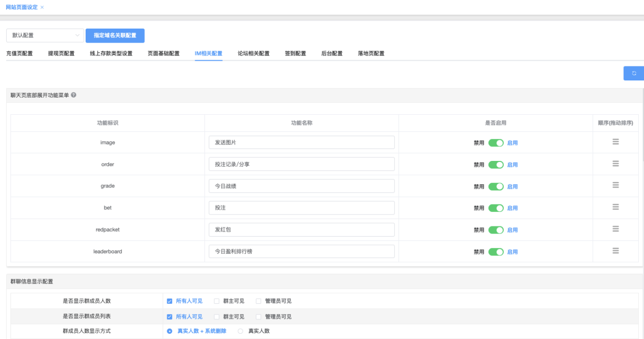The image size is (644, 339).
Task: Click the drag-sort handle for image row
Action: 615,142
